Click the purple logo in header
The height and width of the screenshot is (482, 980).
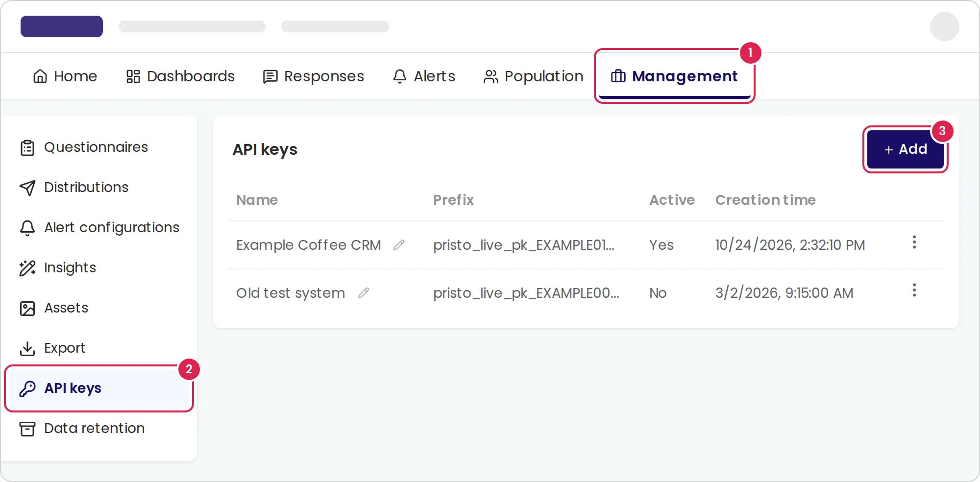click(62, 26)
